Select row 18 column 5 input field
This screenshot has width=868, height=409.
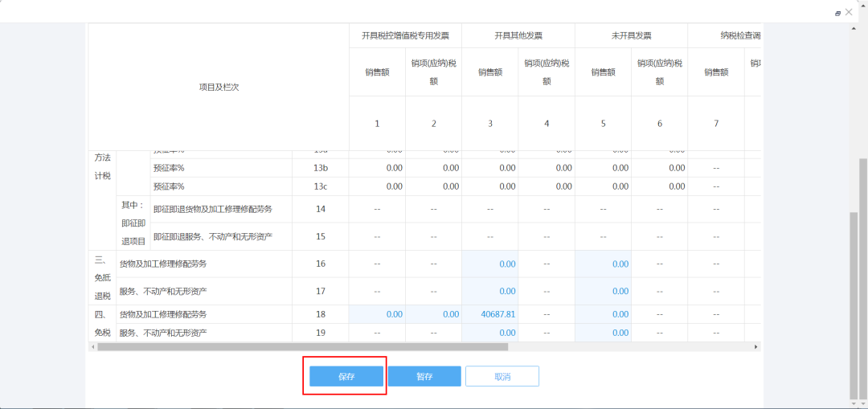[x=603, y=314]
